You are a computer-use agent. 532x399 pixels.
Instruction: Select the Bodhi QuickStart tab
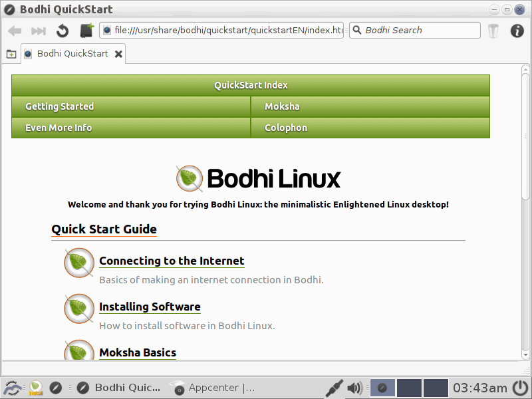pyautogui.click(x=73, y=54)
